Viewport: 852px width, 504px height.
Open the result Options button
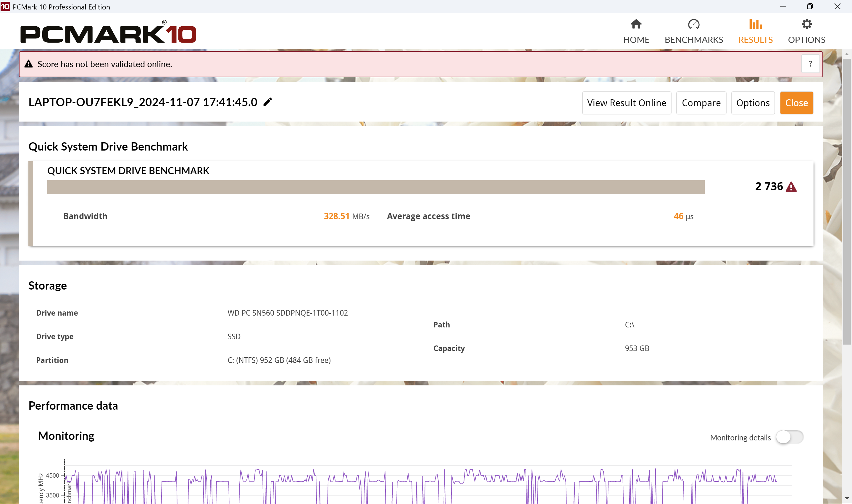coord(753,103)
